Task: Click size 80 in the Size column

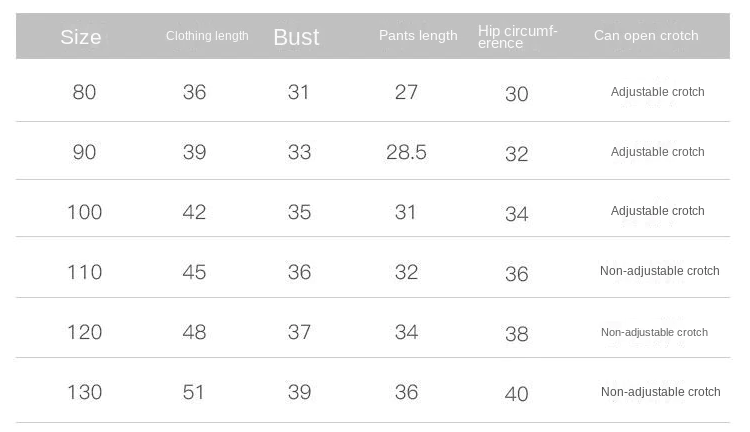Action: 85,92
